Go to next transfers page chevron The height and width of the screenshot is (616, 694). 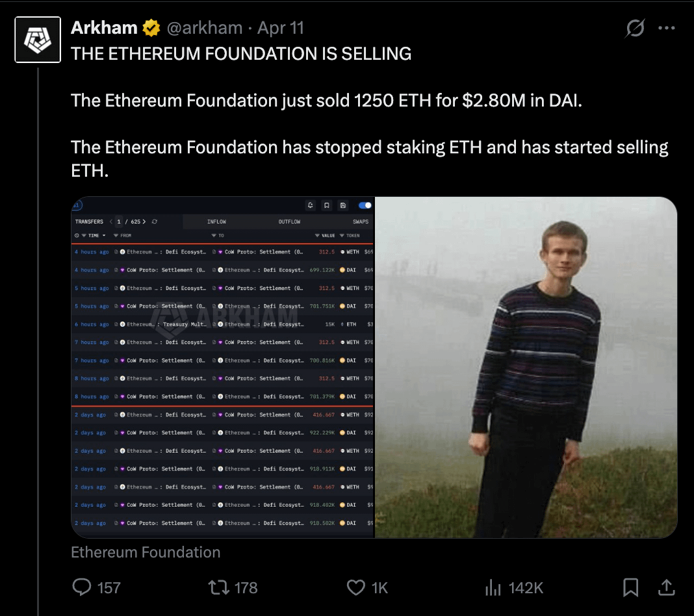(144, 222)
